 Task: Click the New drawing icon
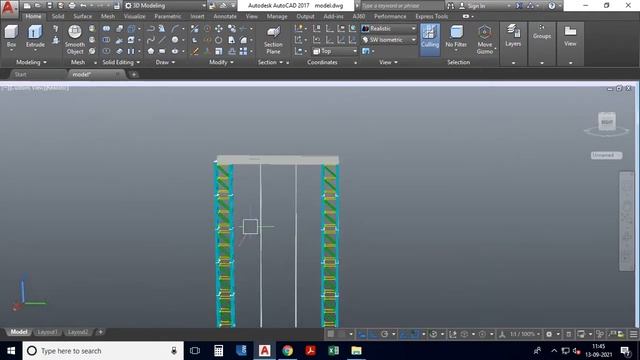point(27,6)
